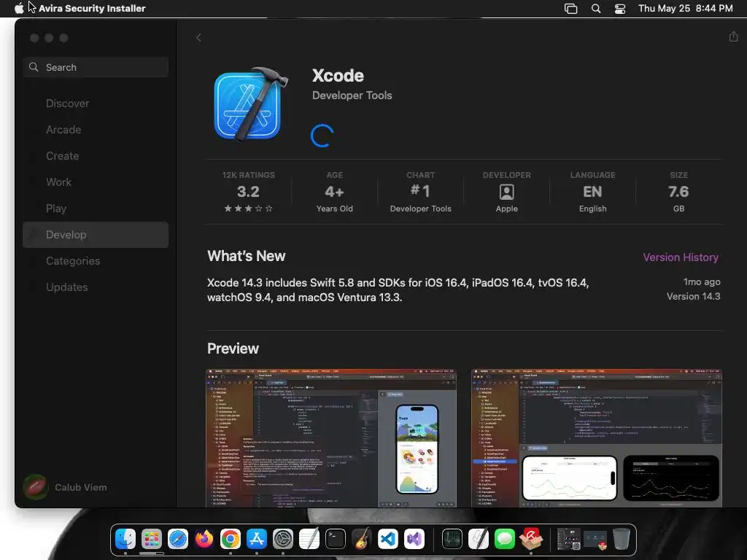Screen dimensions: 747x560
Task: Click the 7.6 GB size info
Action: click(x=678, y=192)
